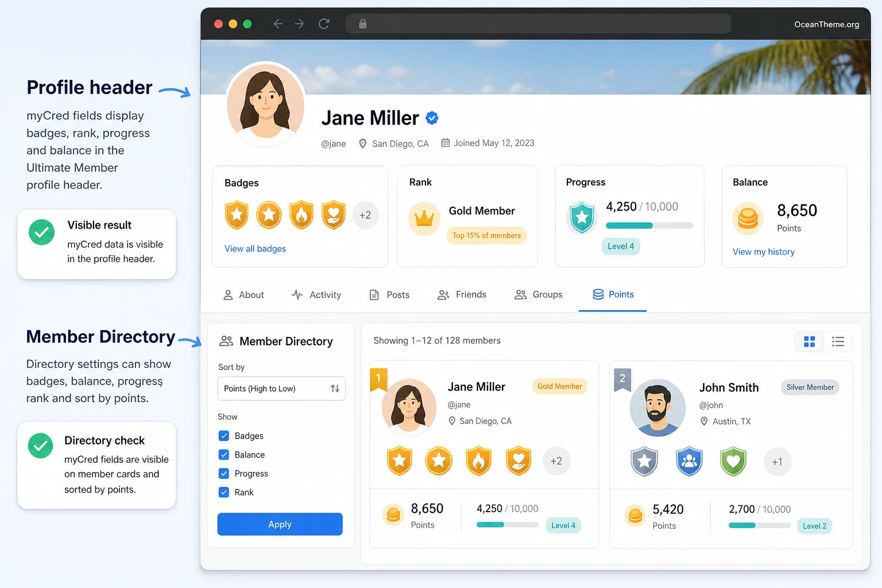The image size is (882, 588).
Task: Click the header progress bar 4,250/10,000
Action: 649,226
